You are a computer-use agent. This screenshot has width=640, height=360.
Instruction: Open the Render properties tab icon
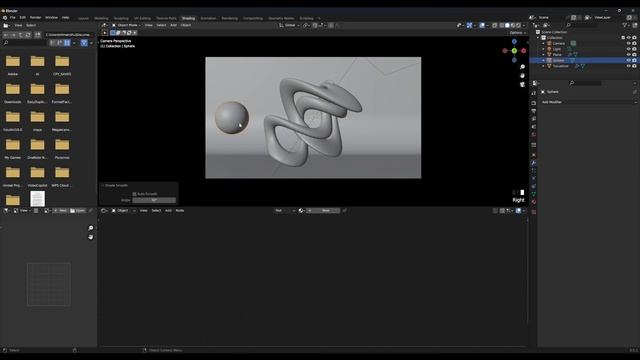pyautogui.click(x=533, y=103)
